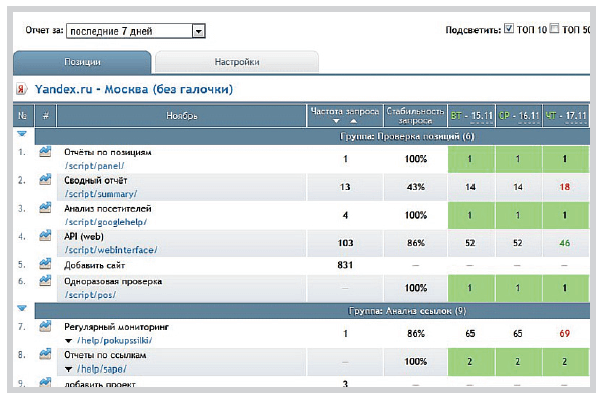Open the /script/googlehelp/ link
Viewport: 599px width, 396px height.
105,222
